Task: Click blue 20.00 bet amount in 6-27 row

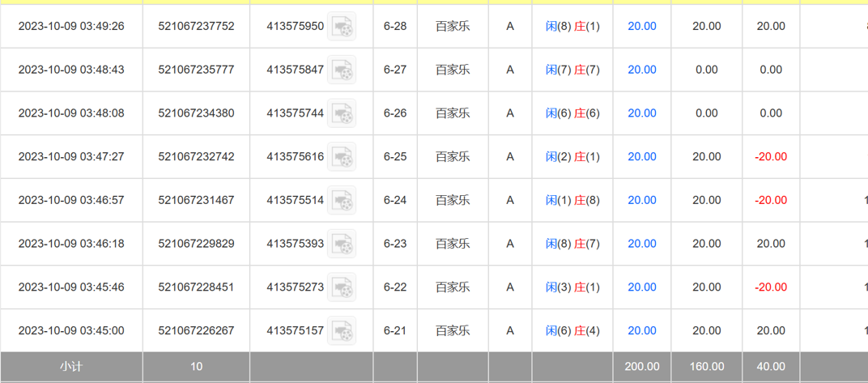Action: point(642,70)
